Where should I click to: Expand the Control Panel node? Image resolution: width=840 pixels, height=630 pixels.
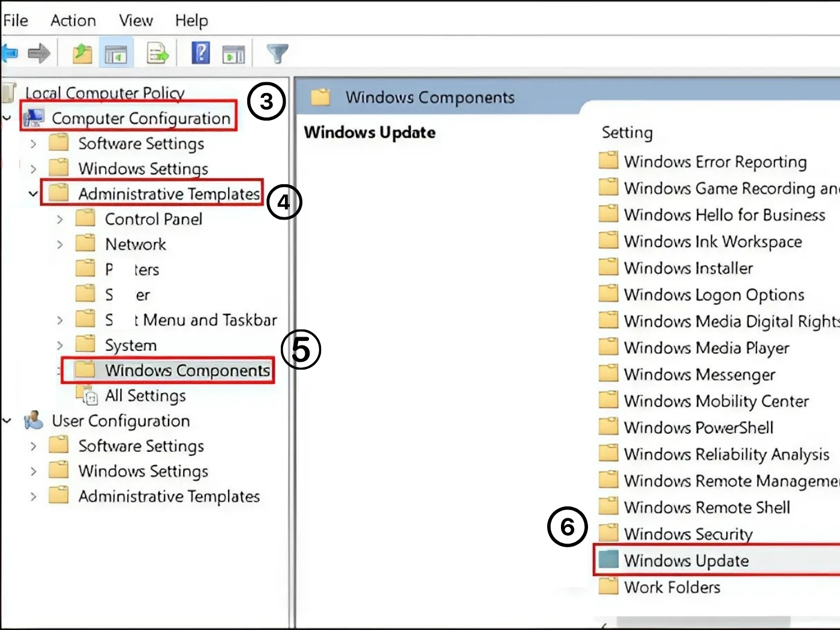[59, 219]
